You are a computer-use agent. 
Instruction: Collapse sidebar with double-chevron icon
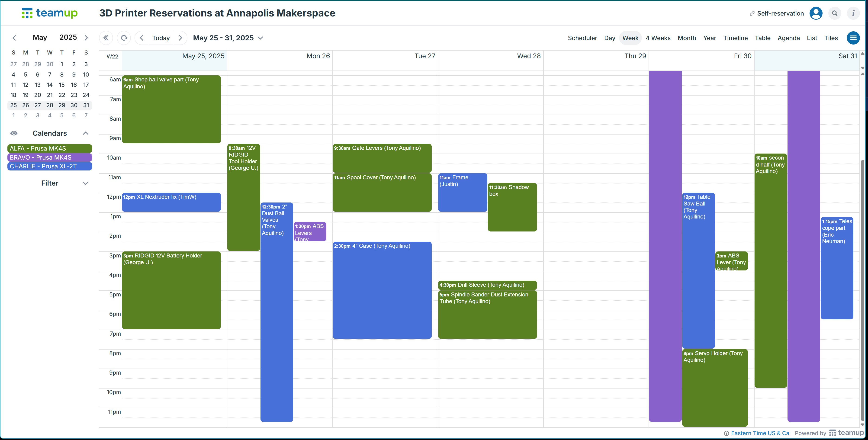pyautogui.click(x=106, y=38)
